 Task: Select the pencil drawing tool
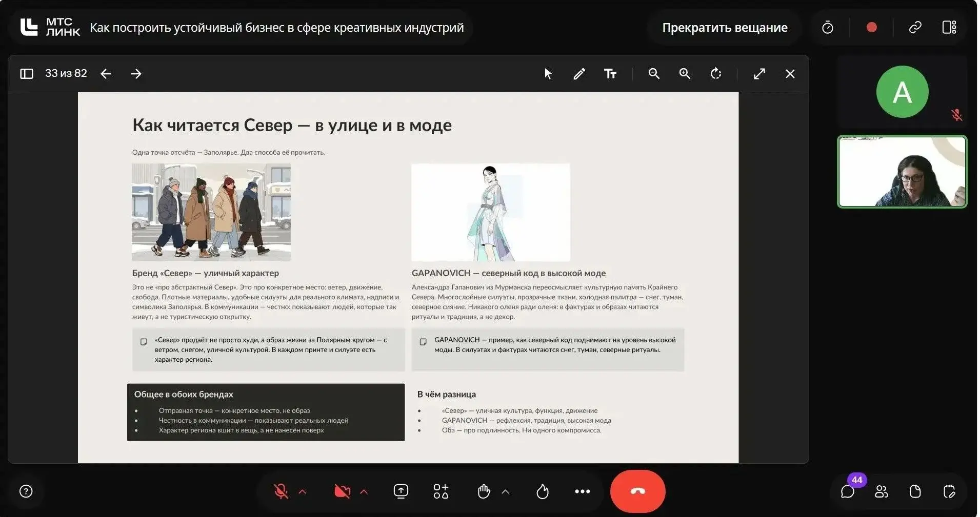(x=579, y=74)
